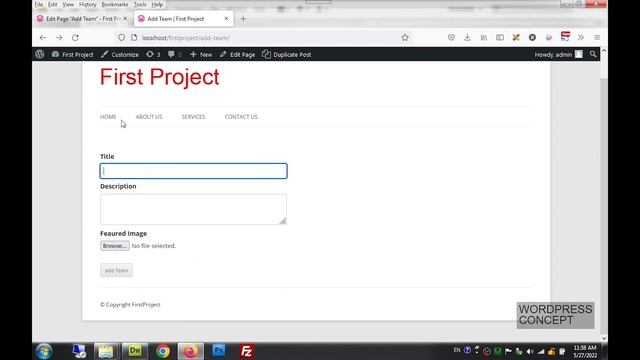Submit the form with add Team button

point(116,270)
